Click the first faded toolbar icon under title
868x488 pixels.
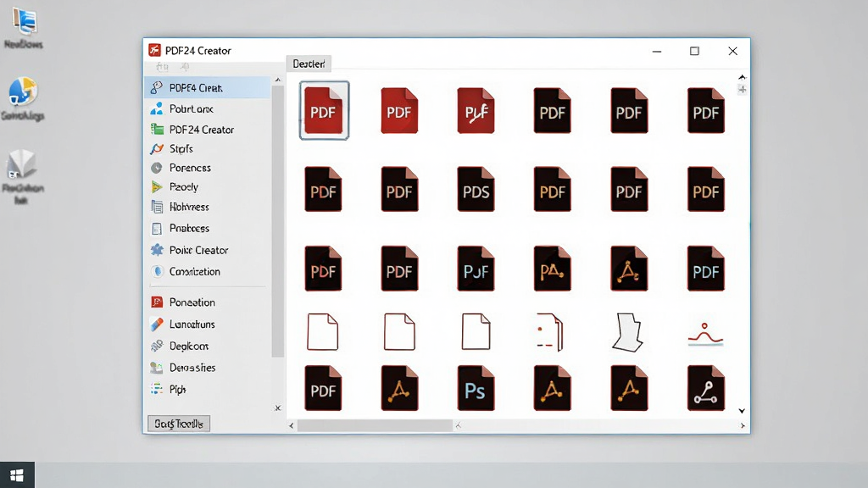[162, 67]
